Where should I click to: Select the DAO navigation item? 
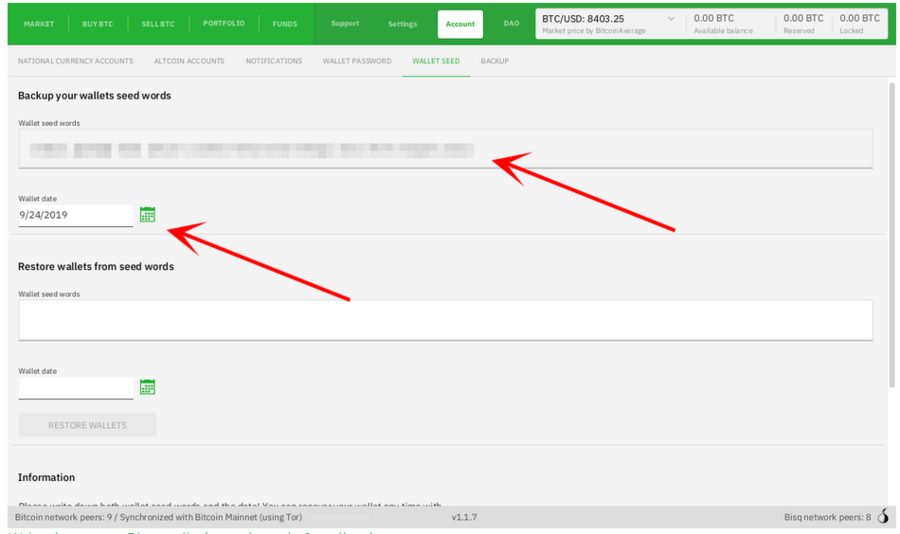click(x=511, y=24)
